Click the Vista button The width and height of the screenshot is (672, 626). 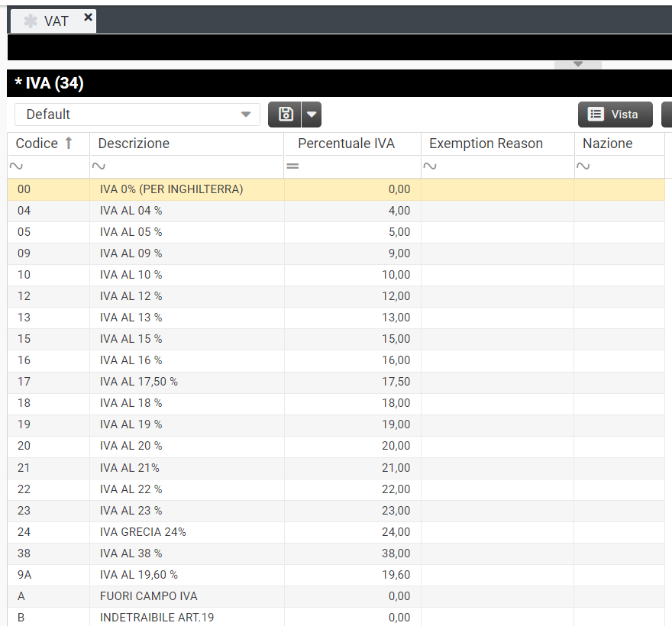click(x=615, y=115)
